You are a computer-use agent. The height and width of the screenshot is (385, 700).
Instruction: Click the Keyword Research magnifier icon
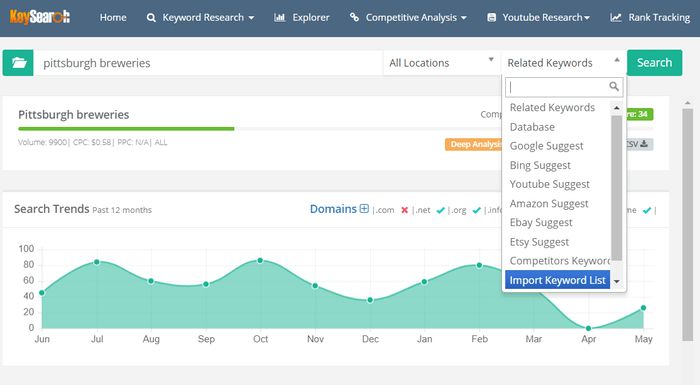tap(151, 17)
